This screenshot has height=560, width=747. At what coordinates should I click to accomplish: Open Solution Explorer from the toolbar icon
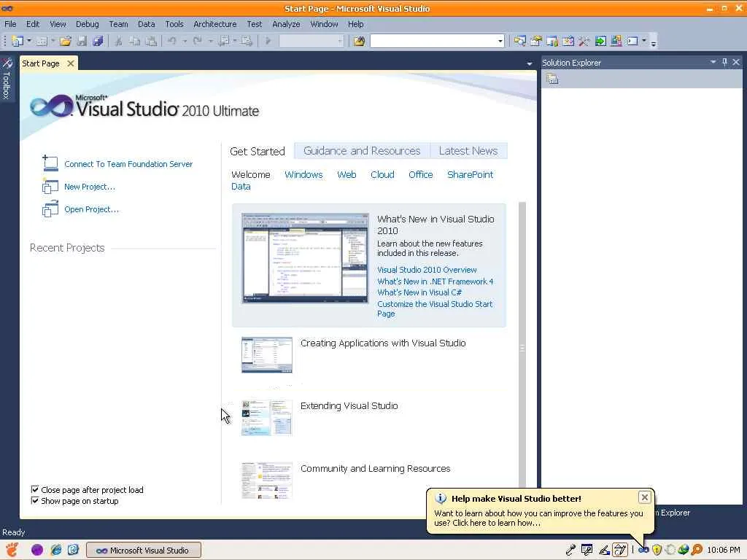(x=519, y=42)
